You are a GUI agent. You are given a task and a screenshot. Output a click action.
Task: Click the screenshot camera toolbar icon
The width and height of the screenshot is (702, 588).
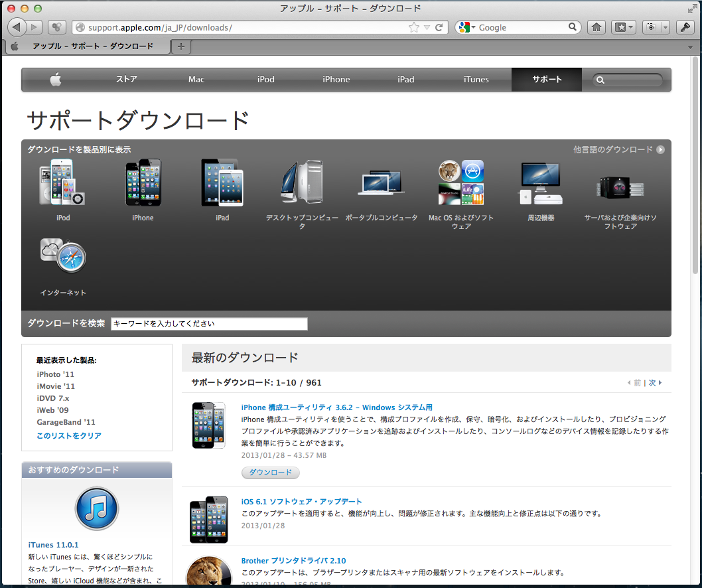tap(651, 27)
